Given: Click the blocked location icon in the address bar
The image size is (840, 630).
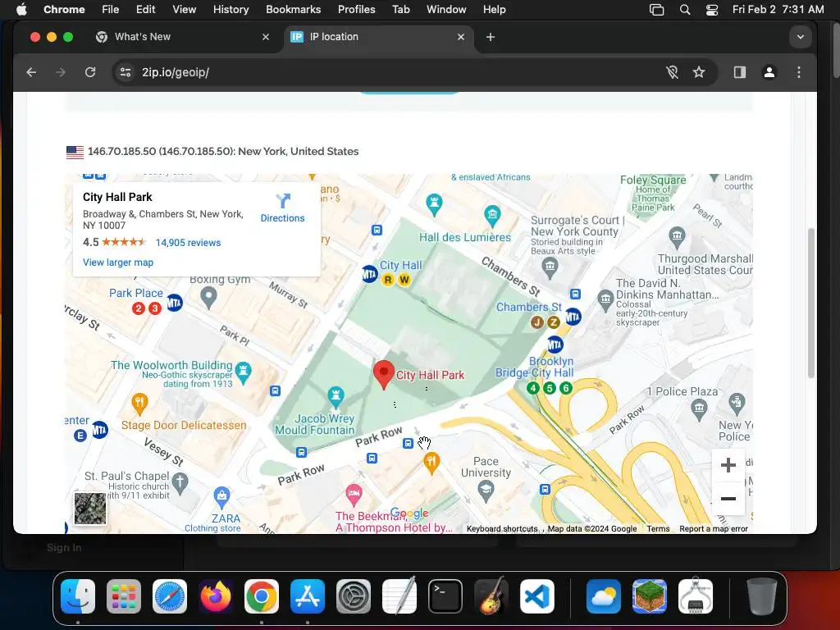Looking at the screenshot, I should coord(672,72).
